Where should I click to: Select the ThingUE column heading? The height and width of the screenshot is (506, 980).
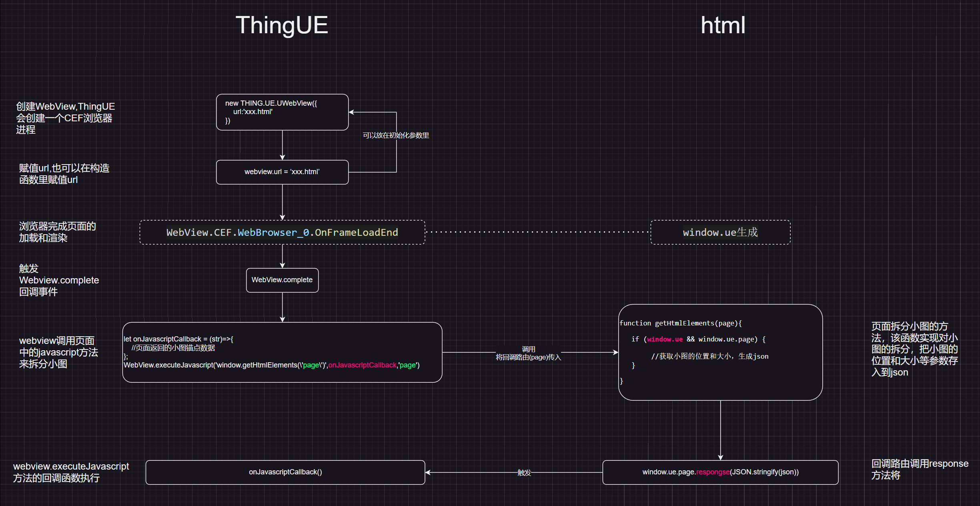(x=282, y=25)
